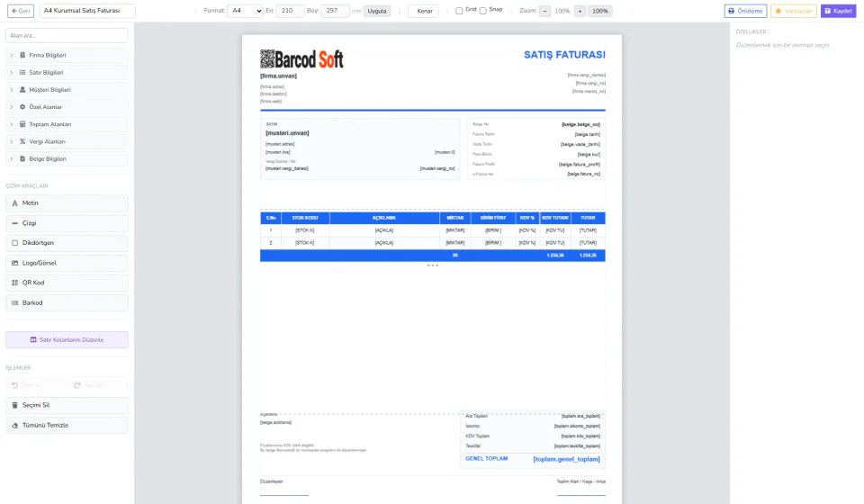This screenshot has width=864, height=504.
Task: Click the STOK KODU column header
Action: (305, 218)
